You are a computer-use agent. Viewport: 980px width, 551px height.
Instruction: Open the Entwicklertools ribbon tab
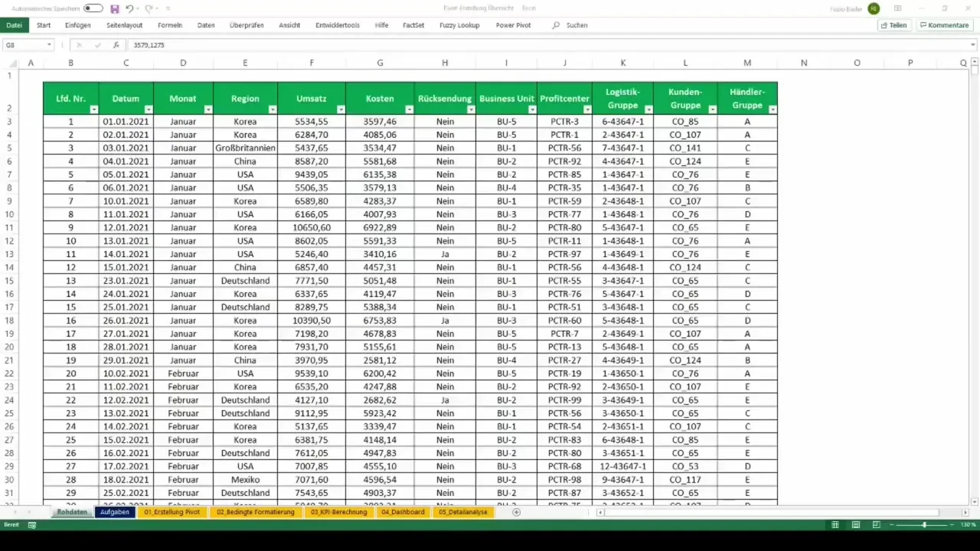click(x=338, y=25)
